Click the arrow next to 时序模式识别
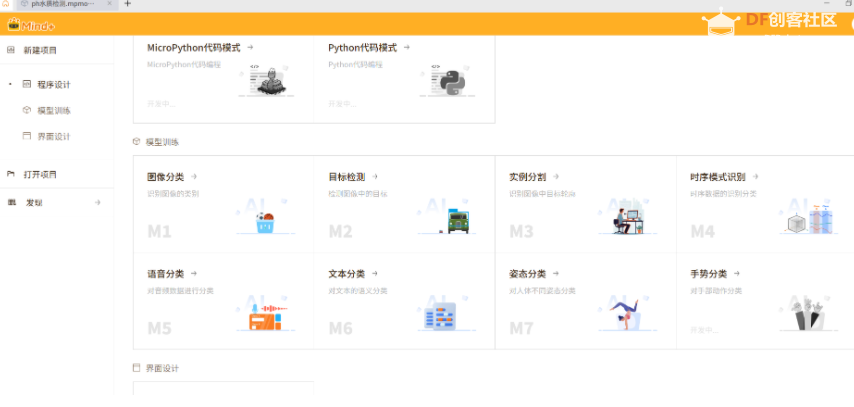Screen dimensions: 854x407 click(755, 177)
